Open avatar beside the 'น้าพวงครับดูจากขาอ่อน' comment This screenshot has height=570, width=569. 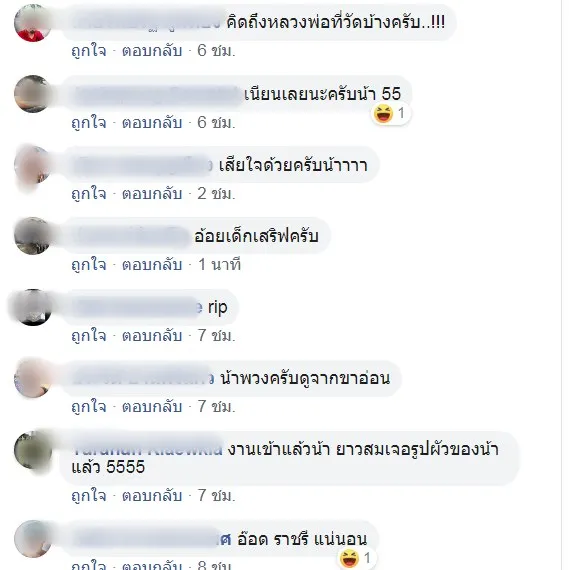[x=32, y=378]
